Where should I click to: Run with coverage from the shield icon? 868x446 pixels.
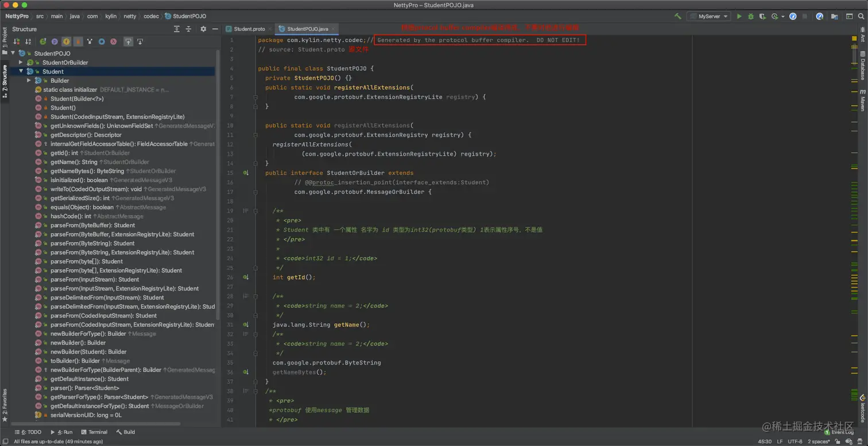[x=762, y=16]
